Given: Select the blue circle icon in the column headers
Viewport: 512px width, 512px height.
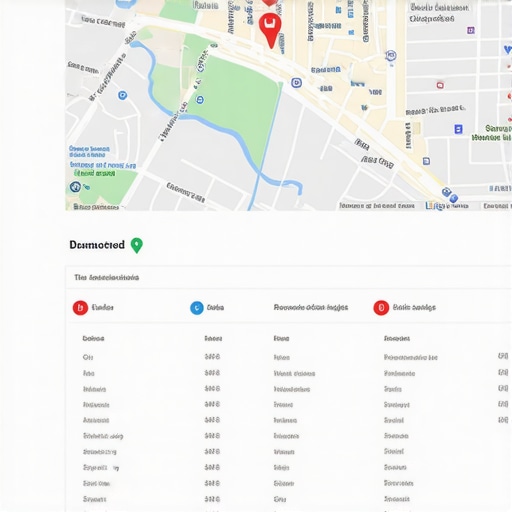Looking at the screenshot, I should point(197,308).
